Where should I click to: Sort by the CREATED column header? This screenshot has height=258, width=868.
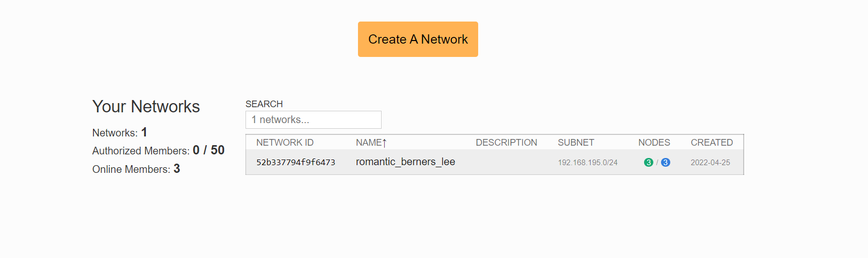click(711, 143)
